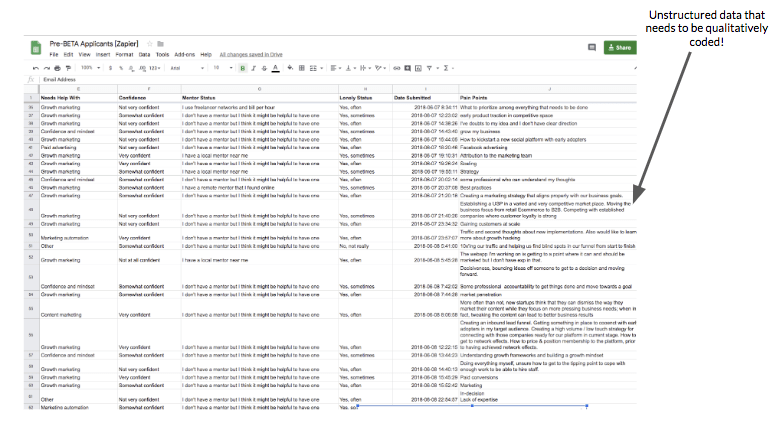Open more number formats 123 dropdown
776x429 pixels.
pyautogui.click(x=155, y=68)
